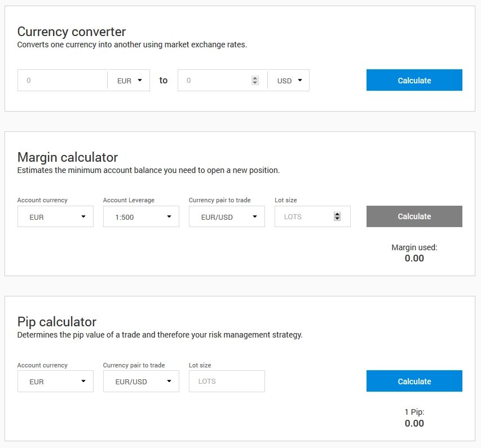481x448 pixels.
Task: Expand EUR/USD pair dropdown in Pip calculator
Action: (x=141, y=382)
